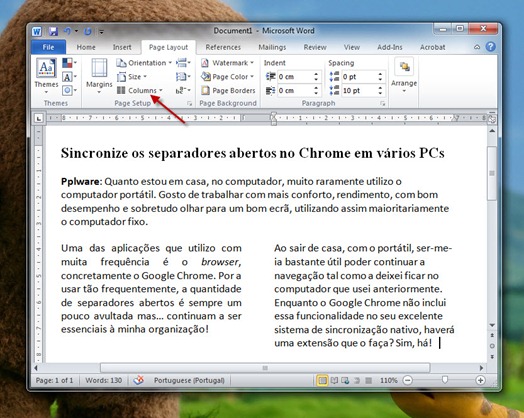The image size is (524, 418).
Task: Decrease Spacing After value
Action: pos(380,93)
